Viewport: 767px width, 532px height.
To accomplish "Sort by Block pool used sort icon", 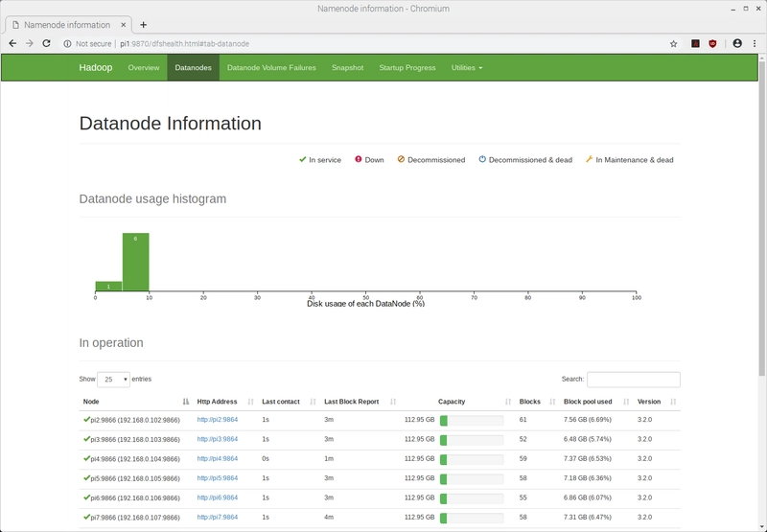I will tap(626, 402).
